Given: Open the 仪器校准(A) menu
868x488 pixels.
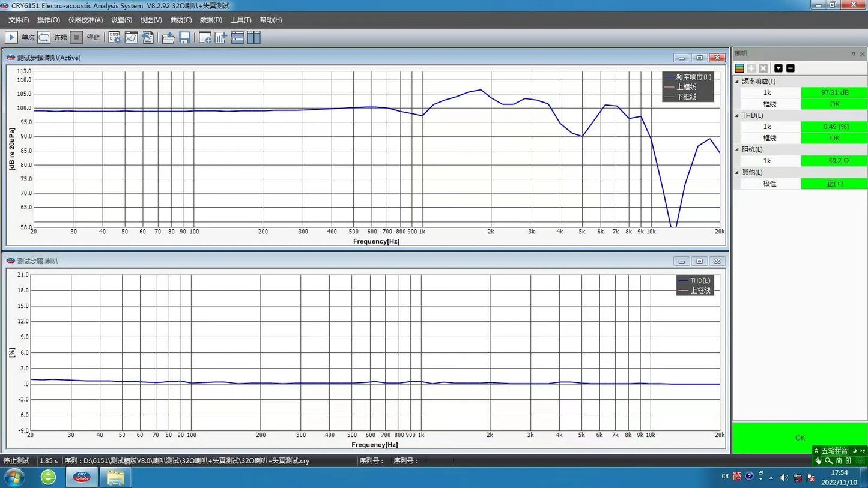Looking at the screenshot, I should pyautogui.click(x=85, y=20).
